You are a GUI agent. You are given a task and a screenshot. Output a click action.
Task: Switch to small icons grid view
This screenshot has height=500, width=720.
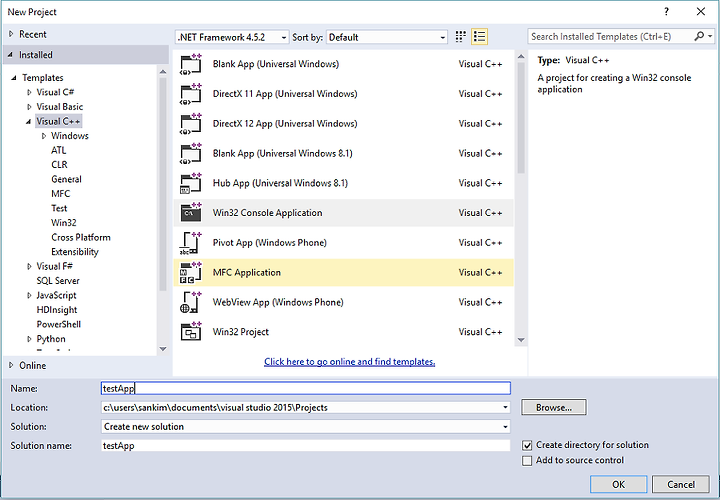tap(461, 37)
